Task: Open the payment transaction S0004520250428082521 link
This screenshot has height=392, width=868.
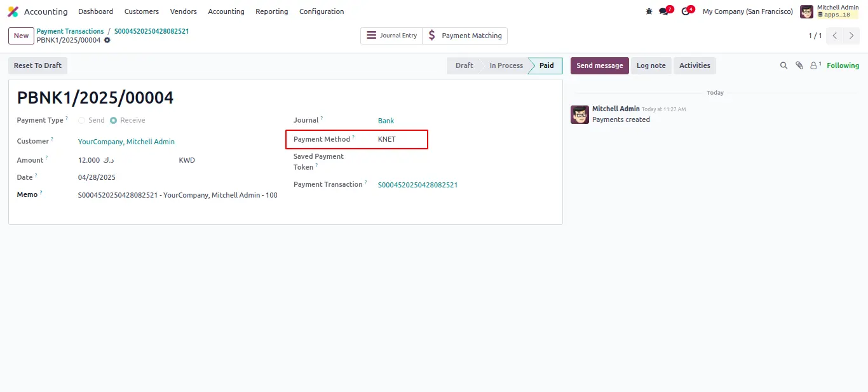Action: (x=417, y=185)
